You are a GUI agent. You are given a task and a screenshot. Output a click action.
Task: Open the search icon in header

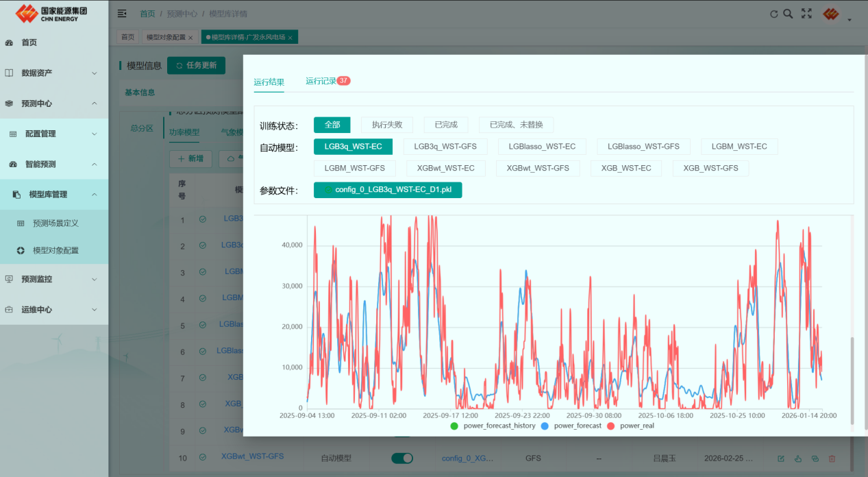(x=788, y=14)
